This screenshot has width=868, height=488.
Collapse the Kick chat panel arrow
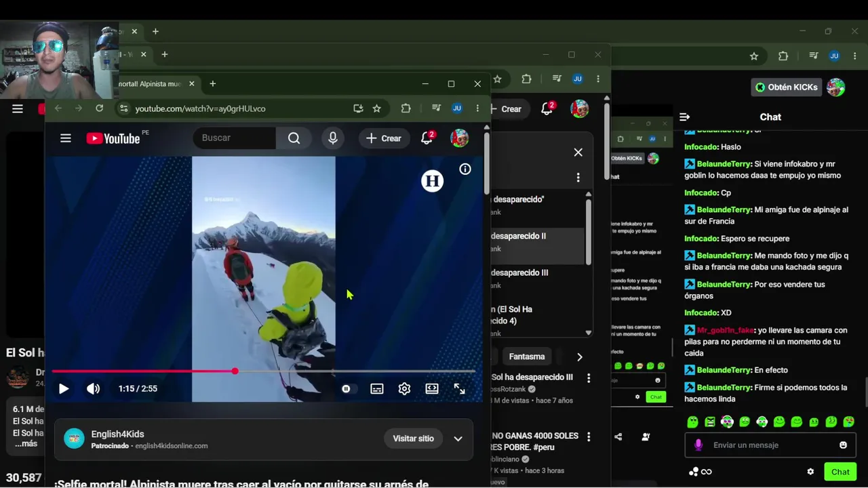[x=684, y=117]
